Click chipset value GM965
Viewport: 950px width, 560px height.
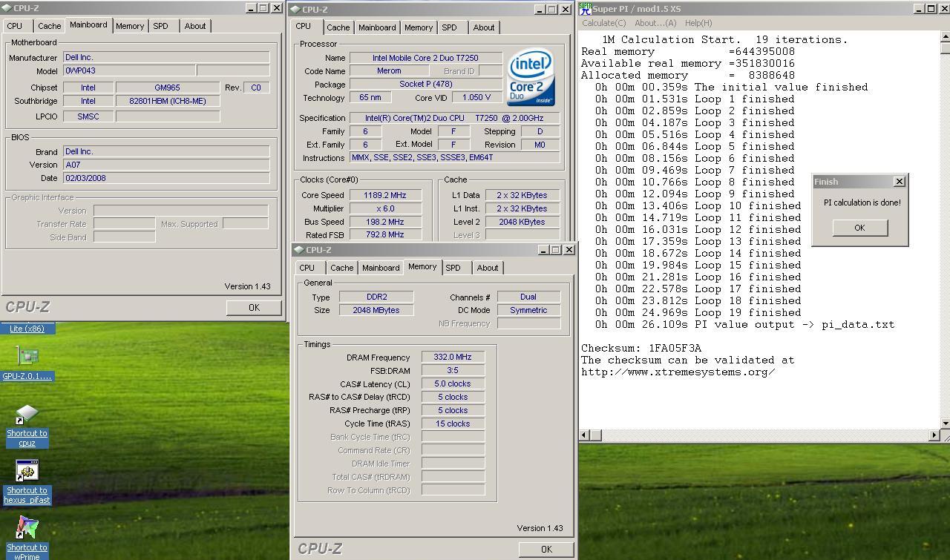[168, 88]
